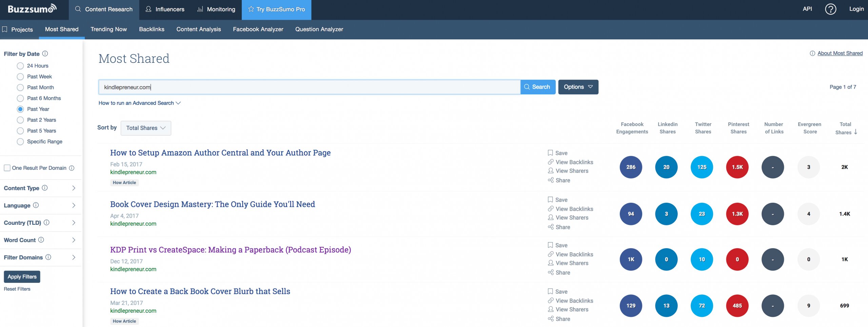Open the Total Shares sort dropdown
Viewport: 868px width, 327px height.
coord(146,128)
